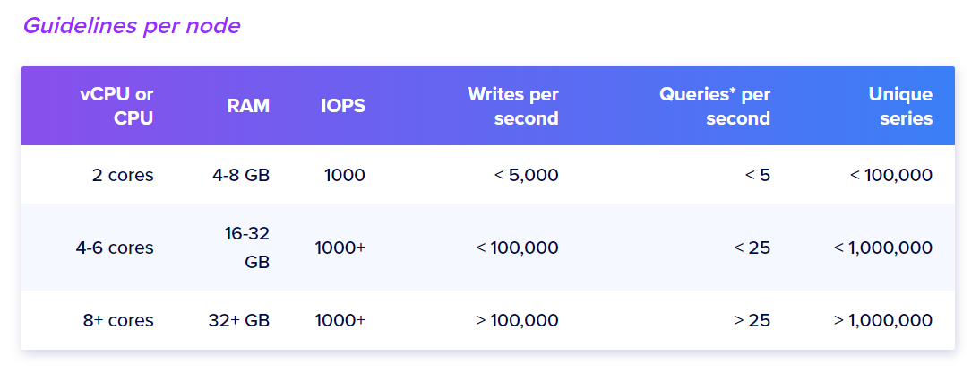Click the "Queries* per second" header
The image size is (980, 374).
[x=714, y=106]
